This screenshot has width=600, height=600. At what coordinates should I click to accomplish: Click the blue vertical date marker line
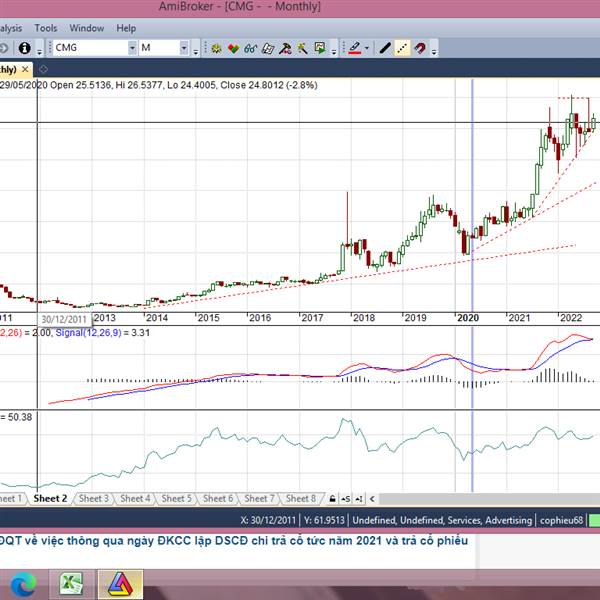tap(472, 285)
